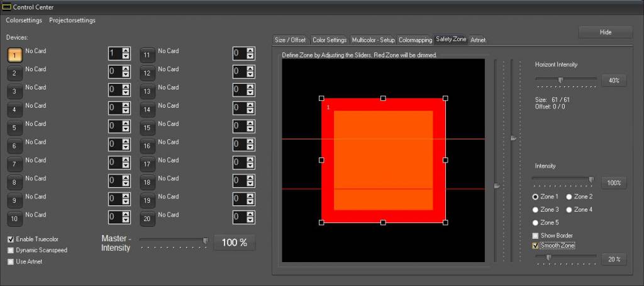The image size is (644, 286).
Task: Decrease the device 11 card number spinner
Action: click(x=250, y=57)
